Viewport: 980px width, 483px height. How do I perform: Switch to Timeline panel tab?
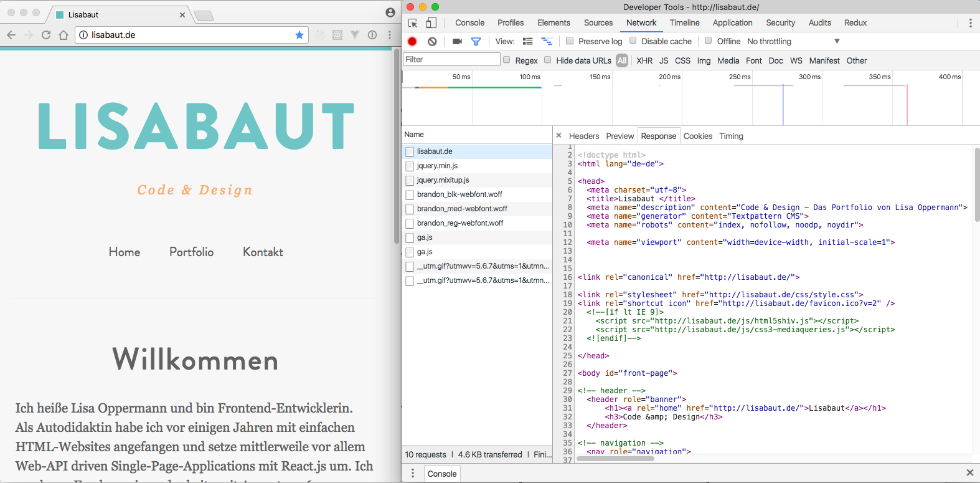(x=684, y=23)
